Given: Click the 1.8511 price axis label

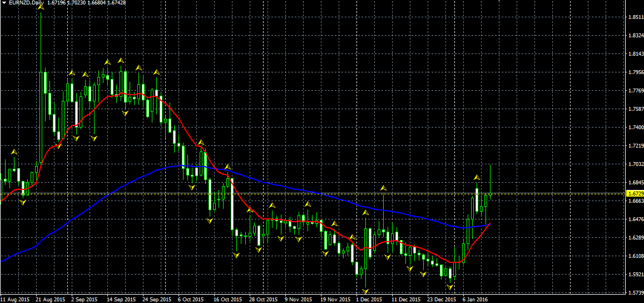Looking at the screenshot, I should (635, 17).
